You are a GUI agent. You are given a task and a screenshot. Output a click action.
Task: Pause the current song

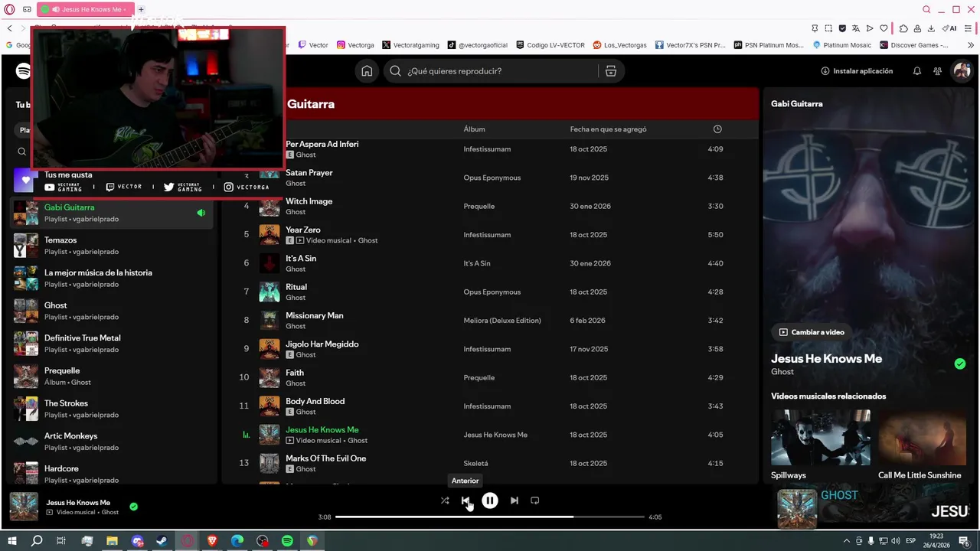point(490,500)
